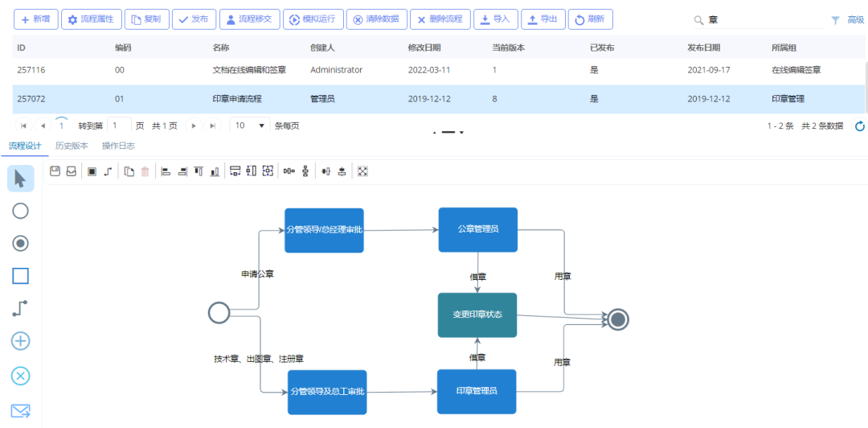The image size is (868, 428).
Task: Click the 公章管理员 node
Action: (477, 229)
